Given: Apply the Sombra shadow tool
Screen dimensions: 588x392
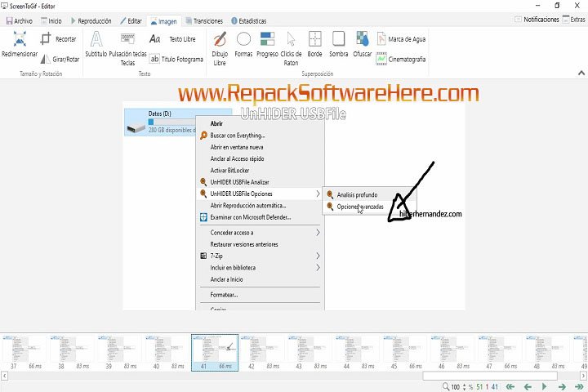Looking at the screenshot, I should click(x=339, y=44).
